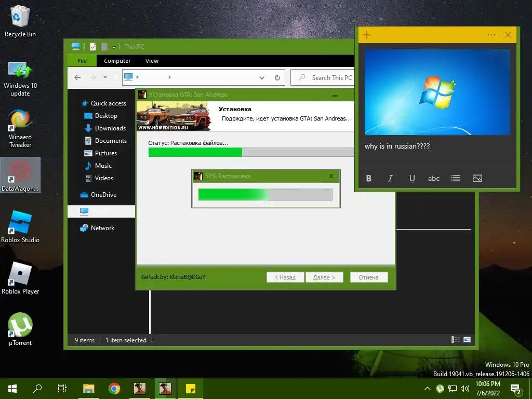Open Google Chrome from taskbar
Screen dimensions: 532x399
tap(114, 389)
